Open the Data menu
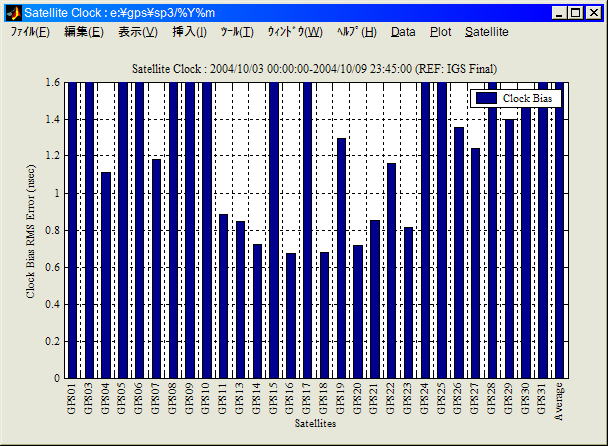608x446 pixels. pyautogui.click(x=403, y=32)
